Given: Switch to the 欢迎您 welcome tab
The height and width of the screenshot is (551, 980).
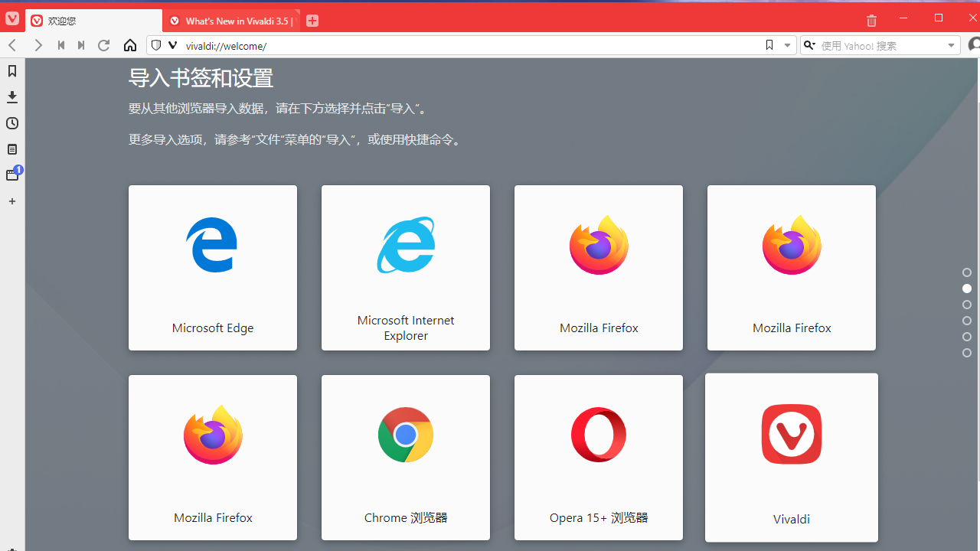Looking at the screenshot, I should [x=92, y=21].
